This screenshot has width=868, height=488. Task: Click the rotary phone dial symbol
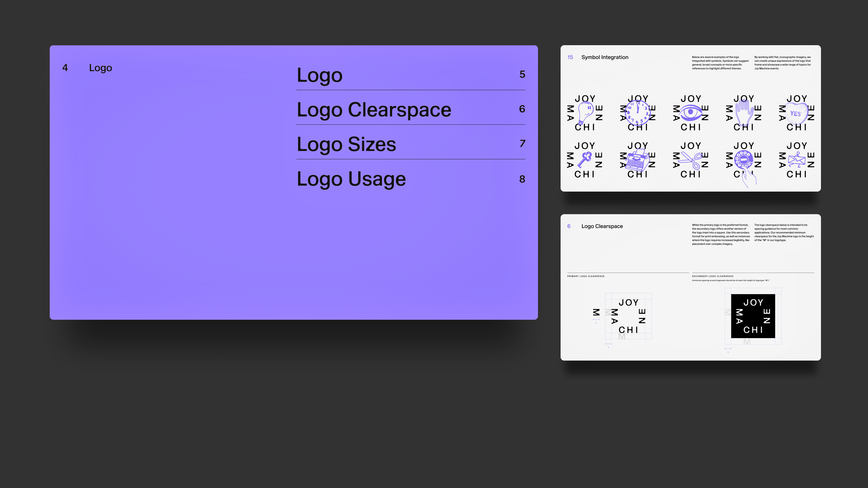click(744, 159)
